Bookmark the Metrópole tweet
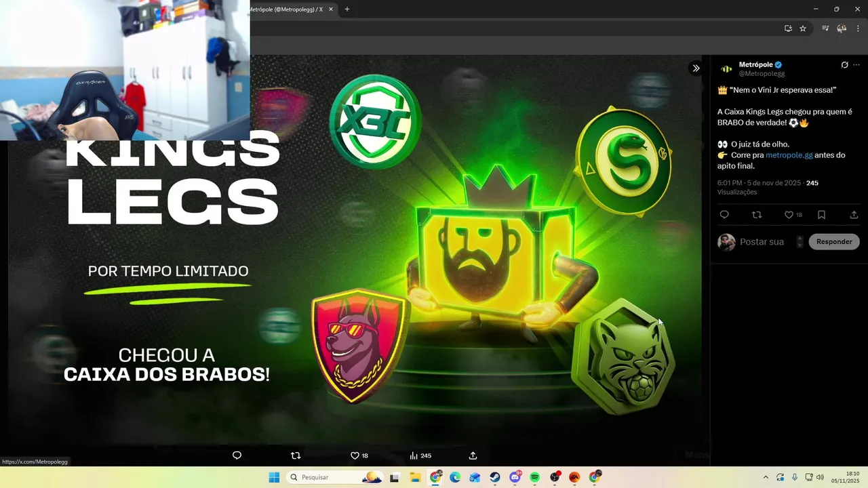This screenshot has height=488, width=868. [821, 215]
